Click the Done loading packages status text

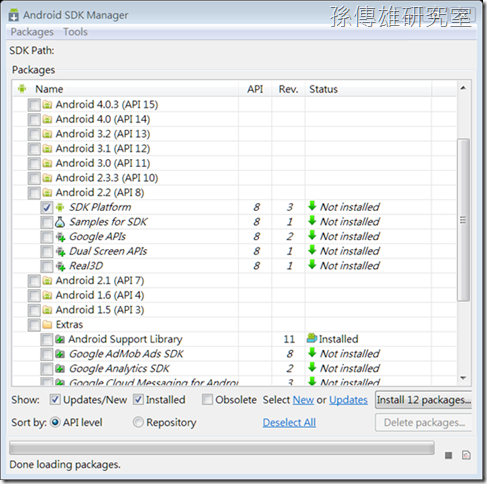pos(65,465)
